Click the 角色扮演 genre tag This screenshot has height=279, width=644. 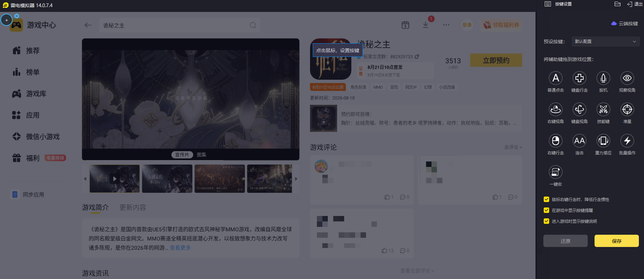coord(358,87)
